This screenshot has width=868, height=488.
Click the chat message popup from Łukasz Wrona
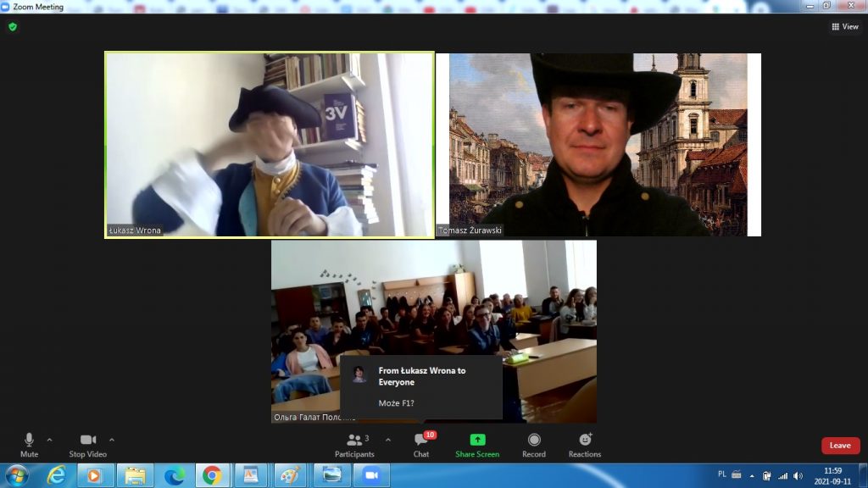421,386
